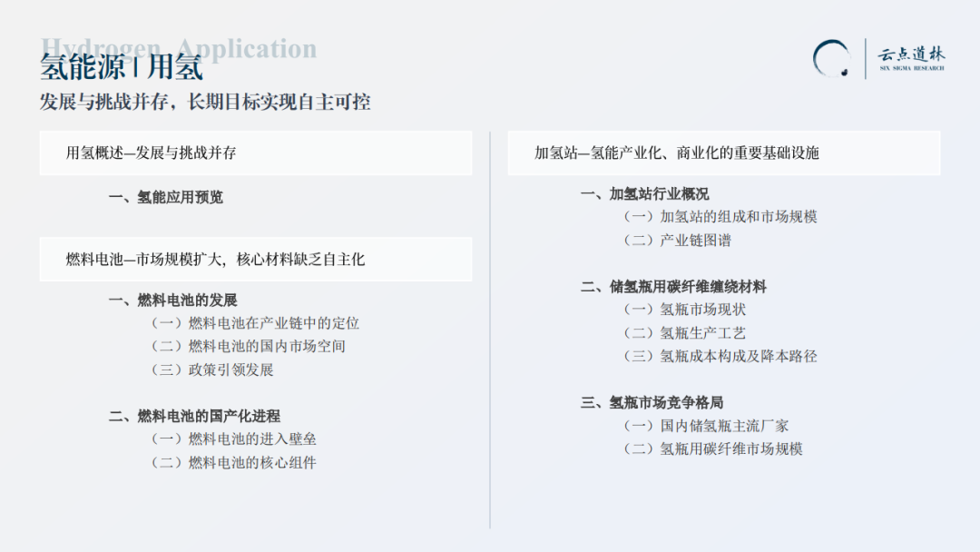Click the 云点道林 calligraphy brand name
Image resolution: width=980 pixels, height=552 pixels.
pyautogui.click(x=912, y=54)
